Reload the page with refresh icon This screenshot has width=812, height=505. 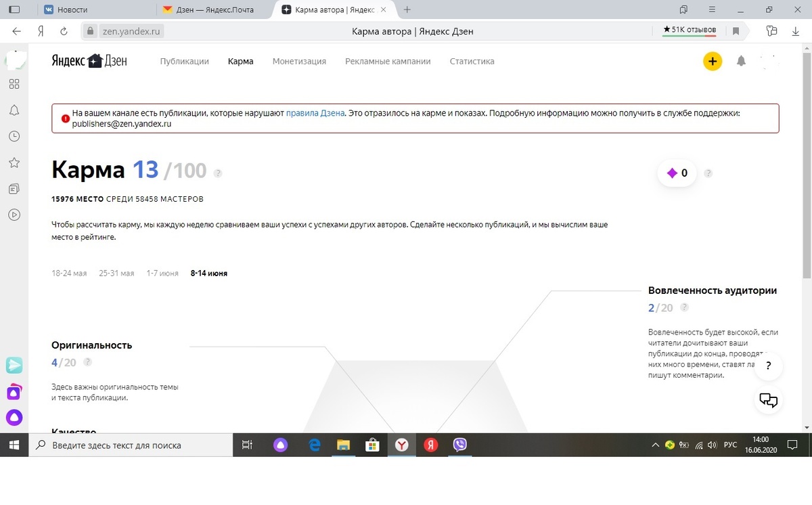point(64,31)
